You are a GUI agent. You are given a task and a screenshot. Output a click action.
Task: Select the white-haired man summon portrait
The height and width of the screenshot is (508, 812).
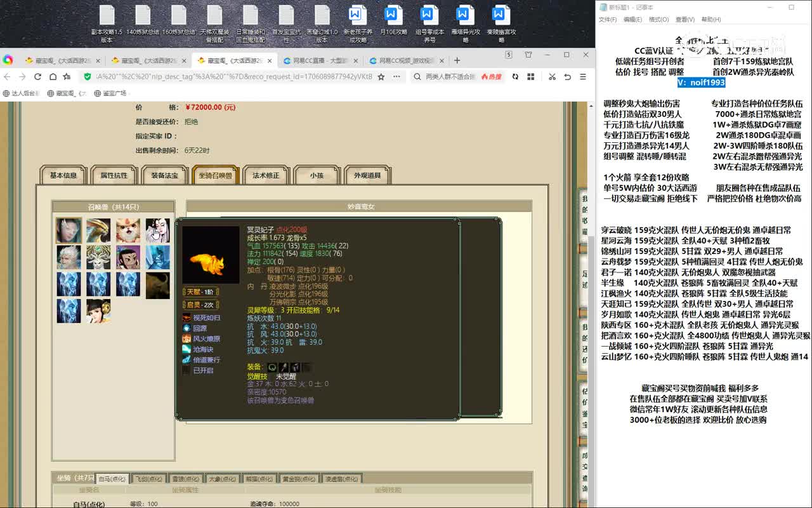tap(69, 257)
